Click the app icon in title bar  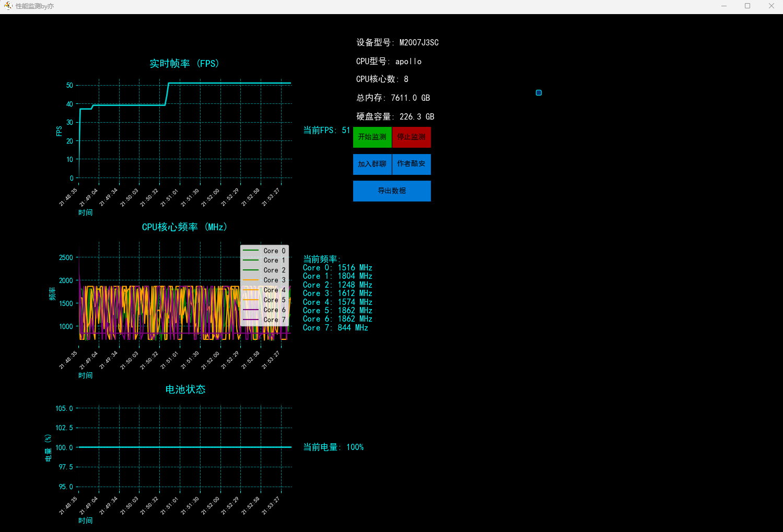coord(7,6)
